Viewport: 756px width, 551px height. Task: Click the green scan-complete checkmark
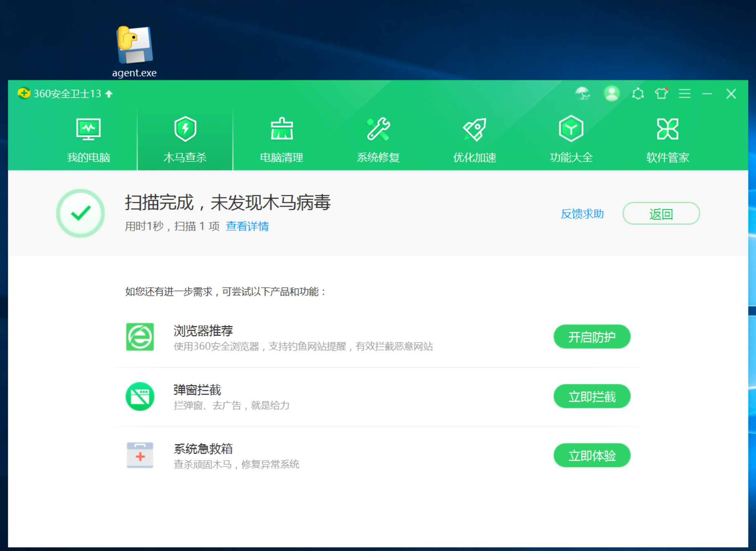[80, 213]
